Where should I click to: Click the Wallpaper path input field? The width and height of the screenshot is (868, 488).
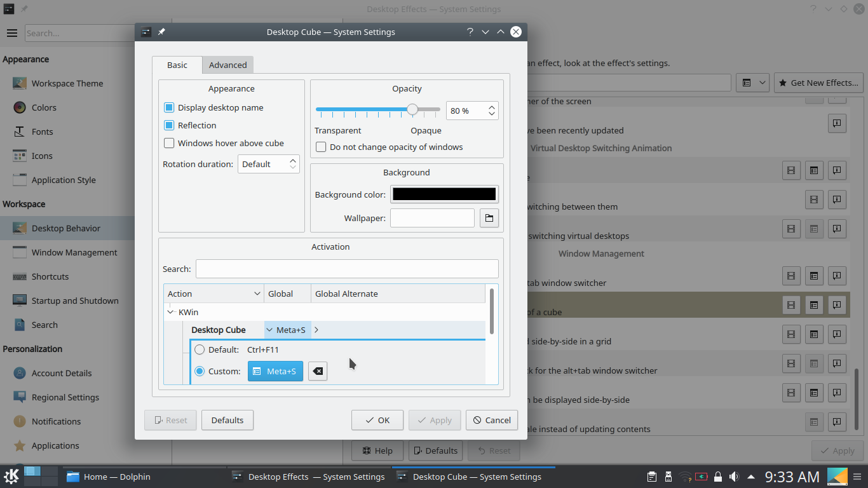click(x=432, y=218)
